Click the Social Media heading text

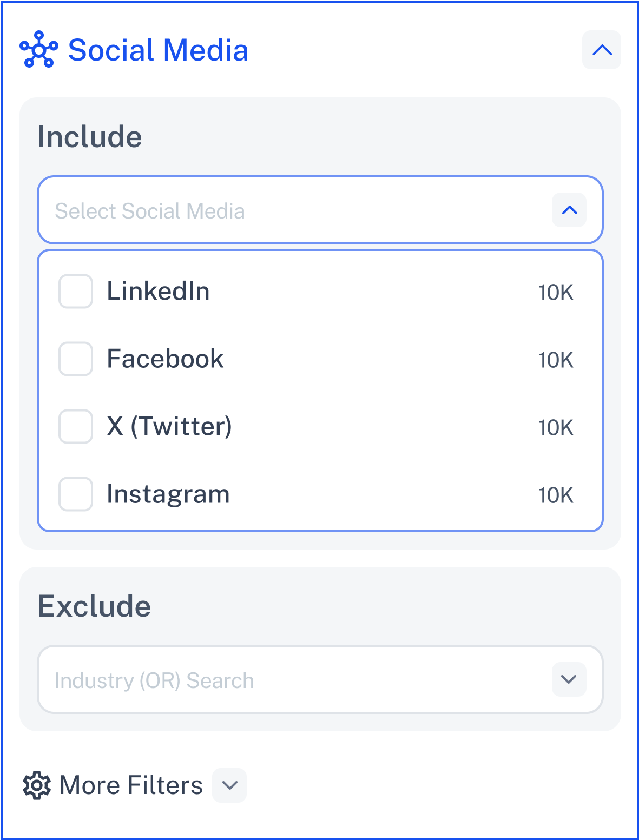point(158,50)
